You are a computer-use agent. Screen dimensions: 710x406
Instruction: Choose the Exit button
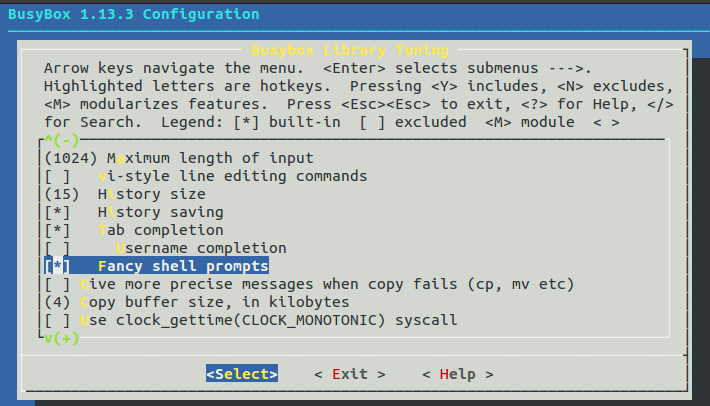point(350,374)
